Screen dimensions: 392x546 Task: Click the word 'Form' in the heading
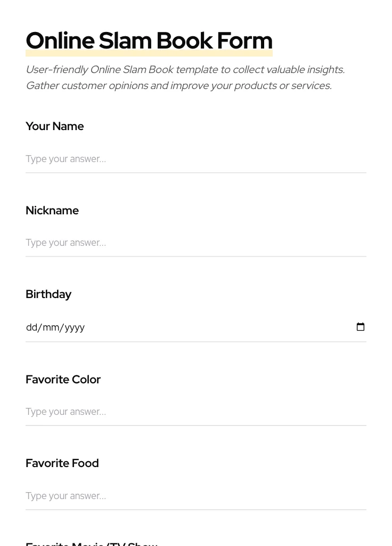point(244,41)
